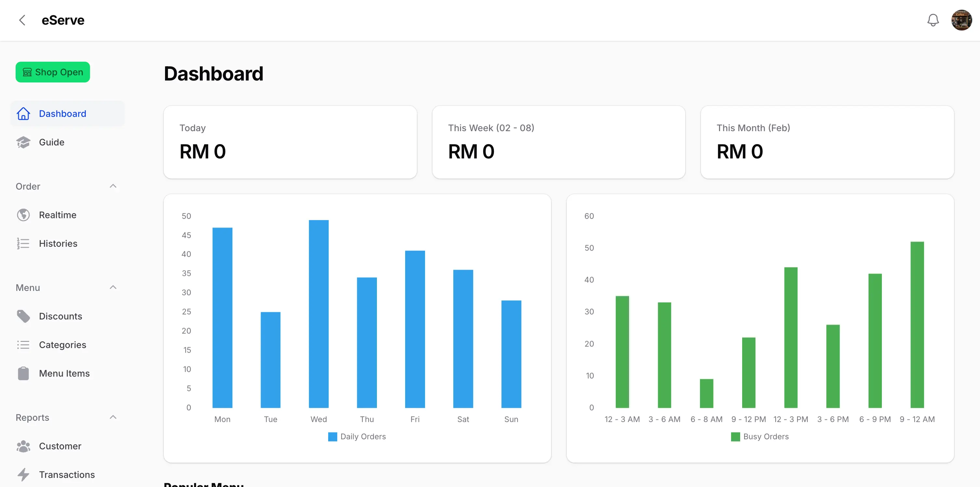The height and width of the screenshot is (487, 980).
Task: Open the Customer report
Action: tap(67, 446)
